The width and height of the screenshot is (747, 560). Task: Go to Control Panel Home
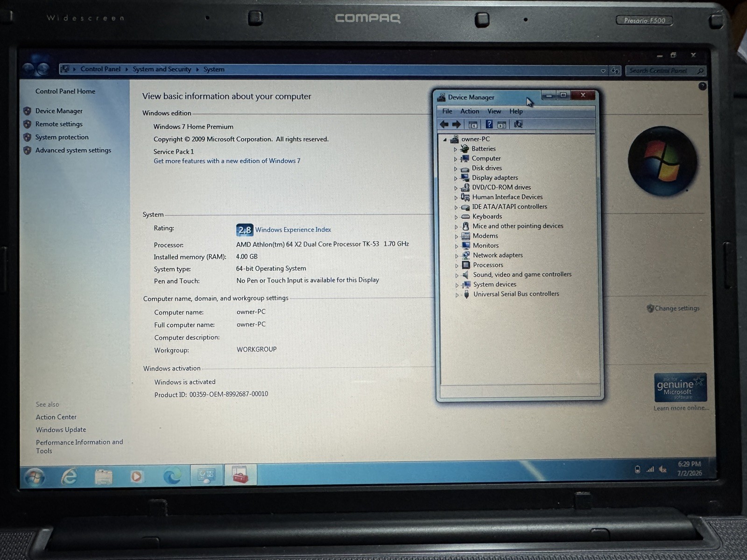(65, 91)
